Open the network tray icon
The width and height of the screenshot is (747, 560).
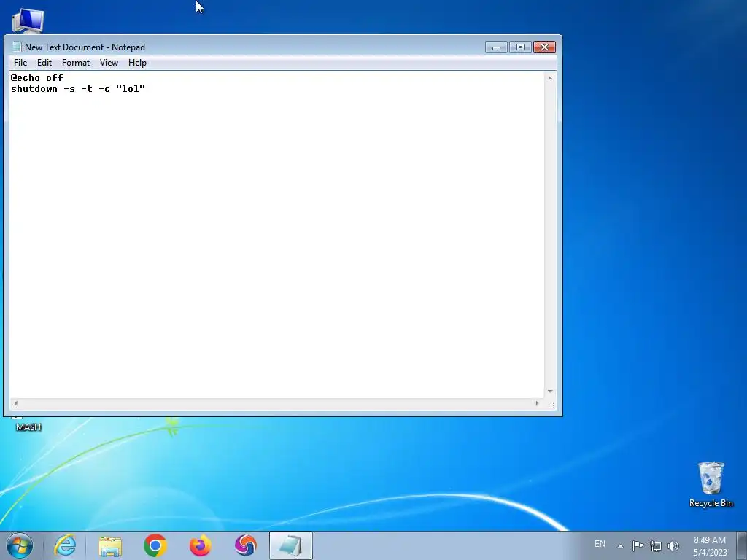point(656,546)
